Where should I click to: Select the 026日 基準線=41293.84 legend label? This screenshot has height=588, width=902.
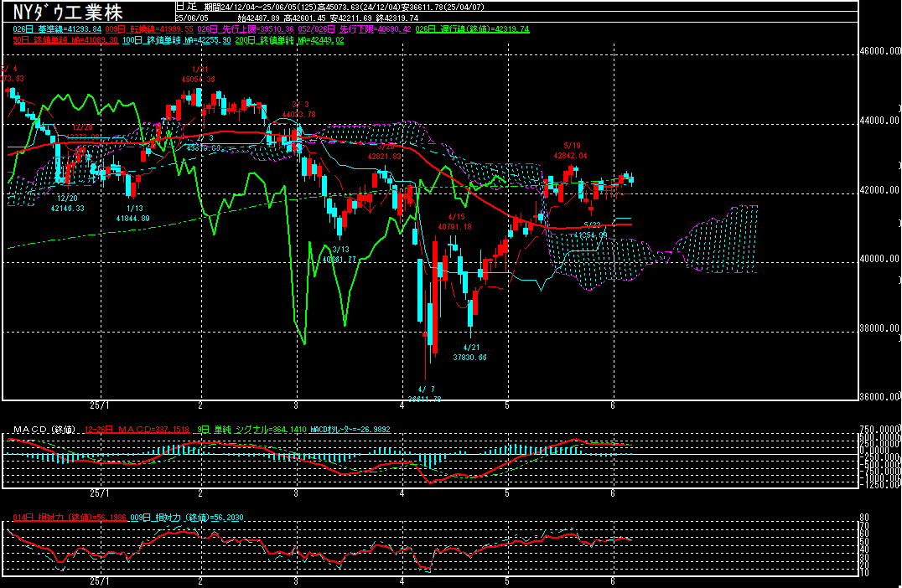(57, 29)
